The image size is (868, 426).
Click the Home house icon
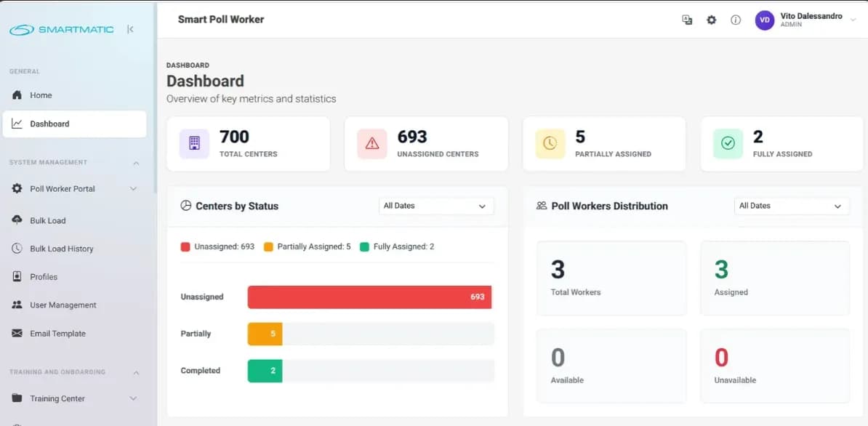pos(17,95)
